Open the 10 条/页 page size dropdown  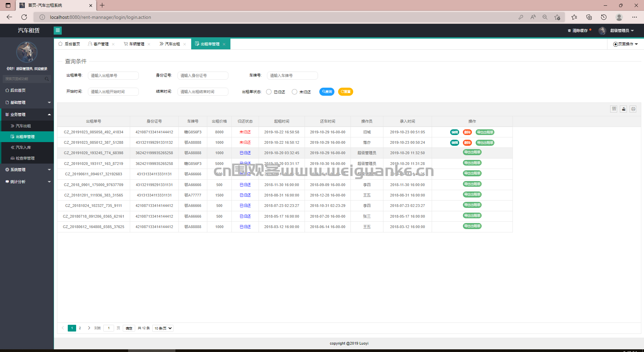(x=163, y=328)
